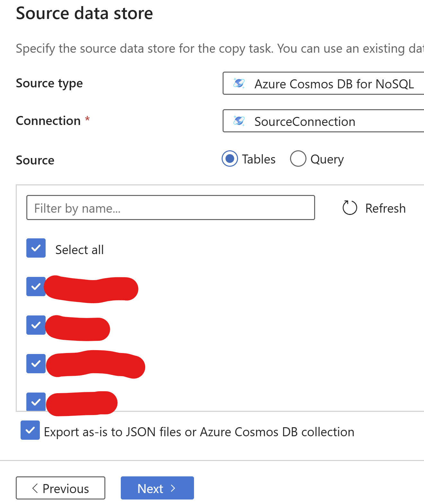Continue with the Next button
The image size is (424, 504).
click(x=157, y=488)
